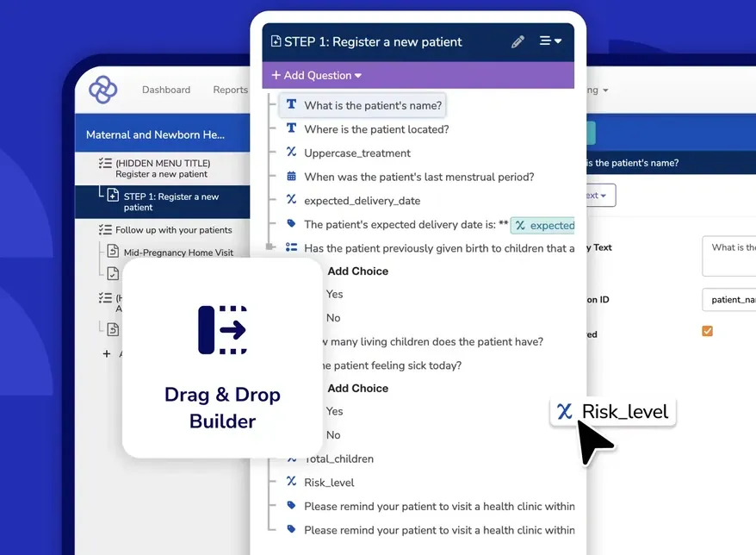Click tag icon of last 'Please remind your patient' label
The height and width of the screenshot is (555, 756).
click(291, 529)
